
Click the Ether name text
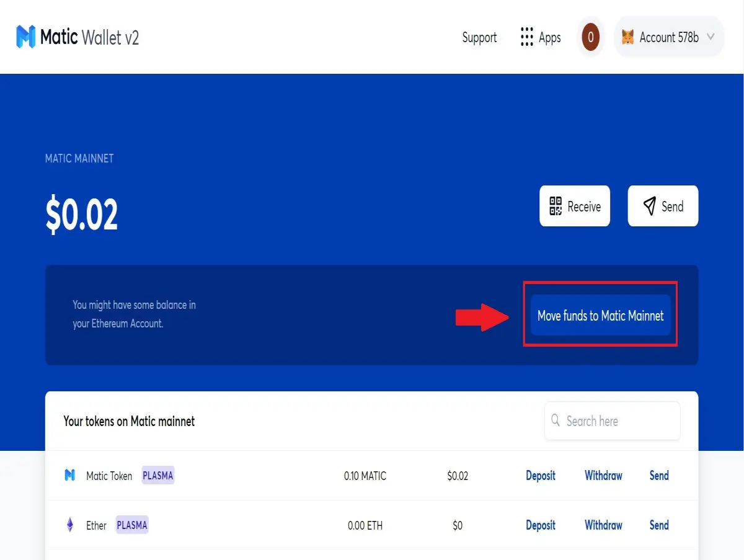[96, 526]
